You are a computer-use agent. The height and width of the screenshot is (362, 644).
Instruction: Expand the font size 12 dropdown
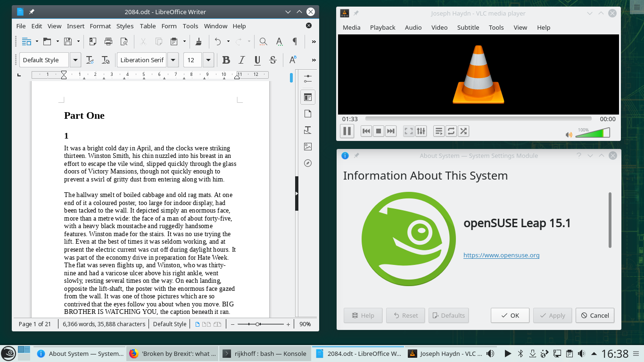click(x=208, y=60)
